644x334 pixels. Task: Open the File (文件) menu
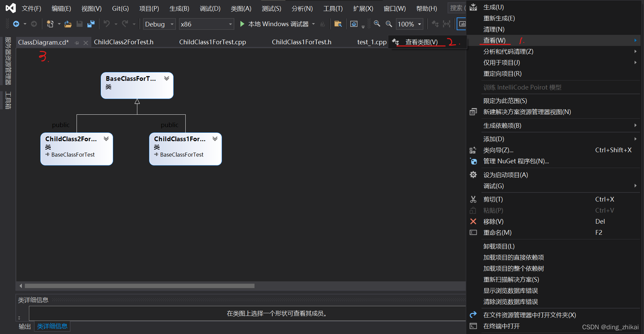point(32,8)
